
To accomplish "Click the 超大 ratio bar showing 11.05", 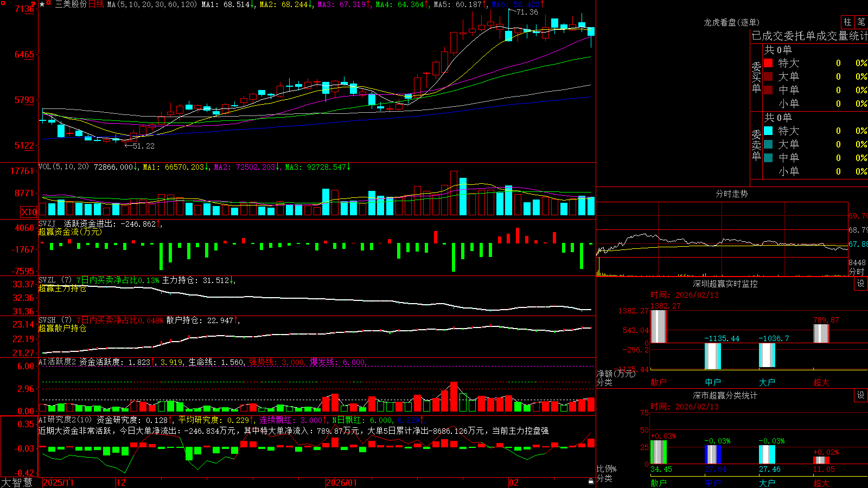I will tap(821, 460).
